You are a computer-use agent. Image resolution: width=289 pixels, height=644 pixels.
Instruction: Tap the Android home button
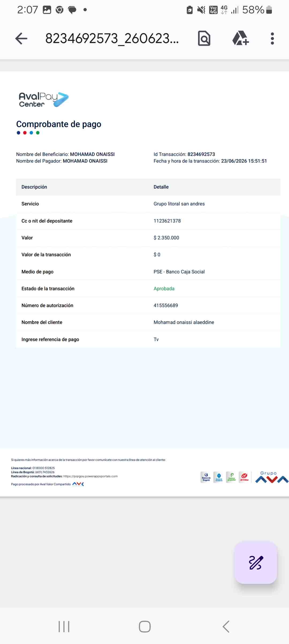[x=145, y=627]
